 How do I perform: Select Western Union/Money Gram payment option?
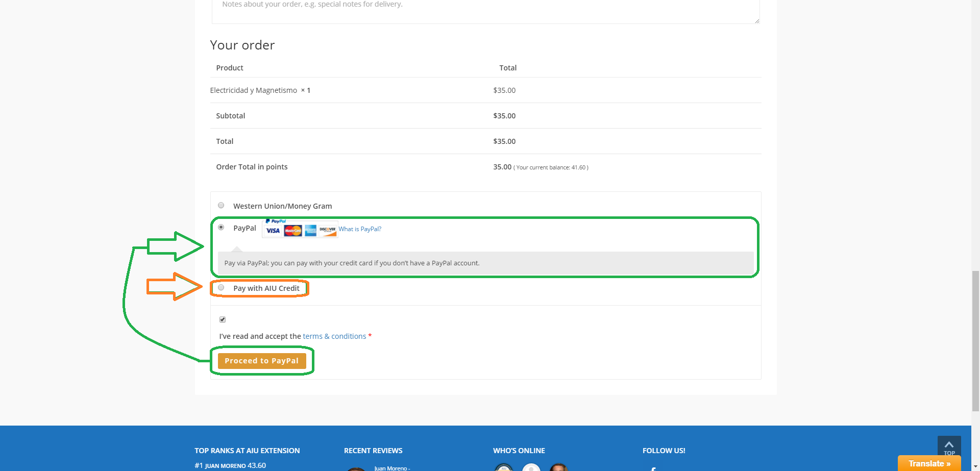click(x=221, y=206)
